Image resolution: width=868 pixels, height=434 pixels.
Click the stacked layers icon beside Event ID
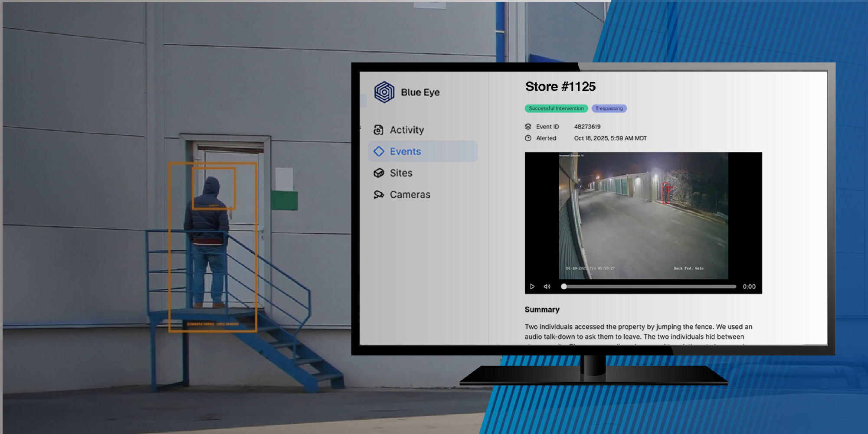tap(528, 127)
